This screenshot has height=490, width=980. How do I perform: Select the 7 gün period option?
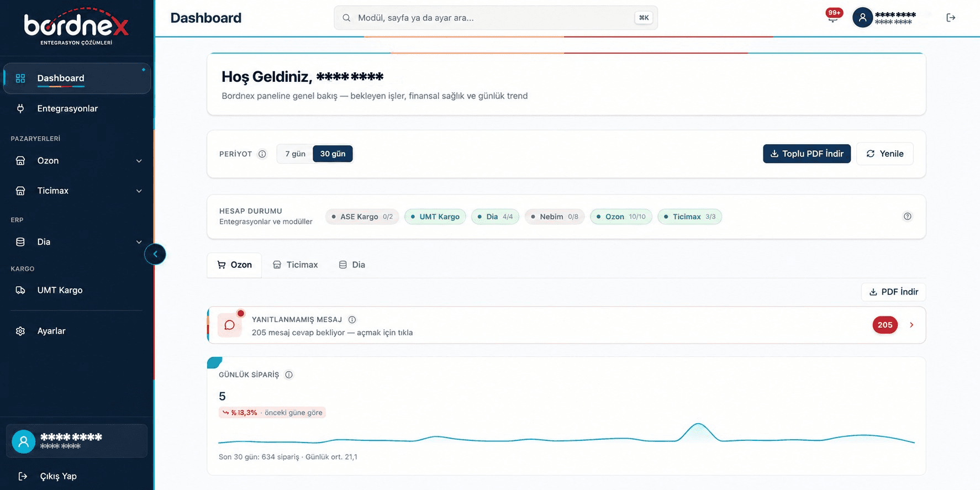point(295,154)
